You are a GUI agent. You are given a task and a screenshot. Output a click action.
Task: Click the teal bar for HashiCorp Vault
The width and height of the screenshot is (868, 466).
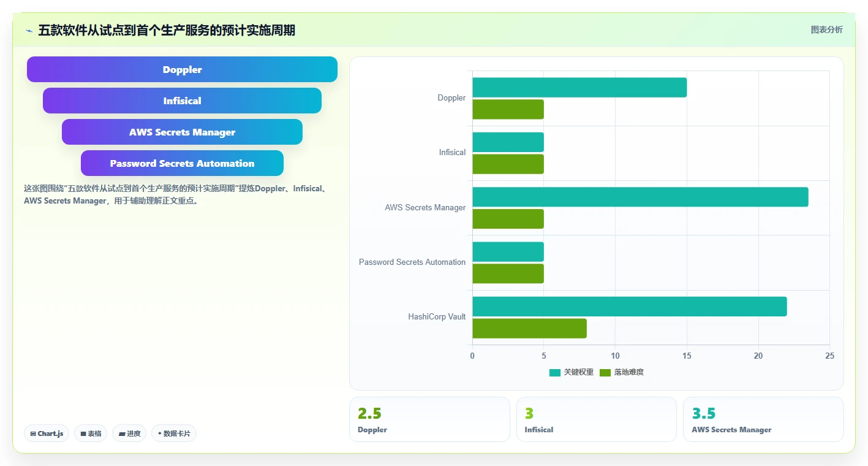[630, 307]
